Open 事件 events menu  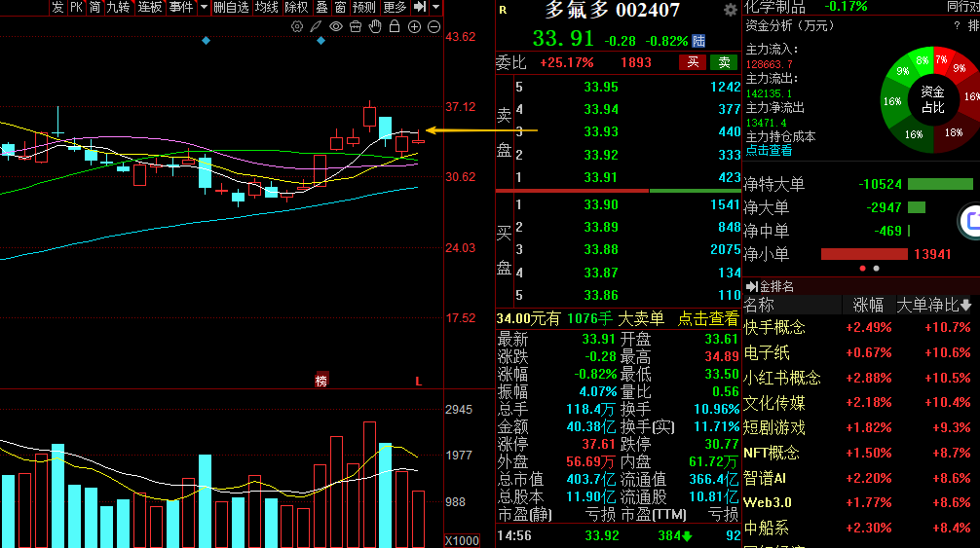(x=181, y=7)
